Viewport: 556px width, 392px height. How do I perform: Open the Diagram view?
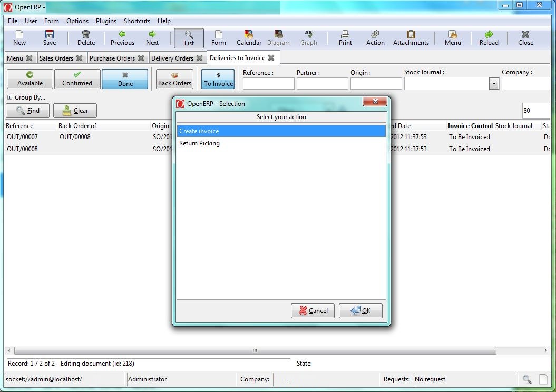pos(279,38)
